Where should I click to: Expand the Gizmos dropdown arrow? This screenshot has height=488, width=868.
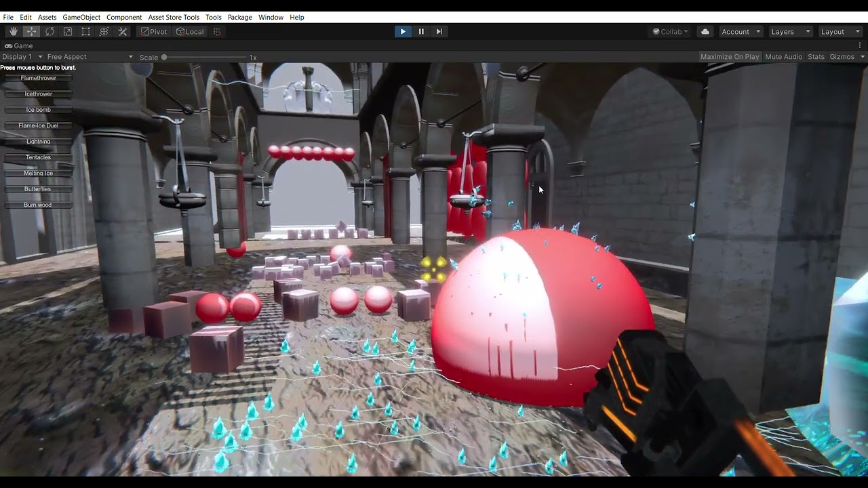click(x=863, y=57)
